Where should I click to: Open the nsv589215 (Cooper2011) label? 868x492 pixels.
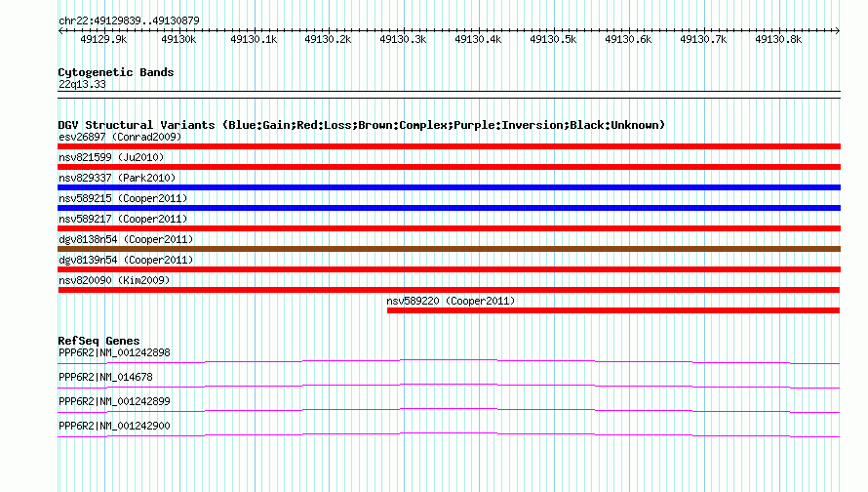coord(123,198)
